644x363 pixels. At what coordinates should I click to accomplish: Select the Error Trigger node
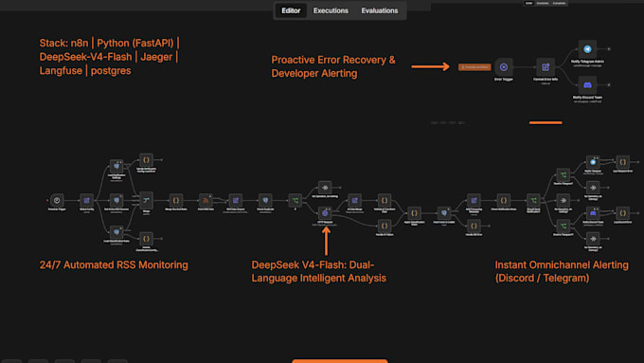pos(504,67)
